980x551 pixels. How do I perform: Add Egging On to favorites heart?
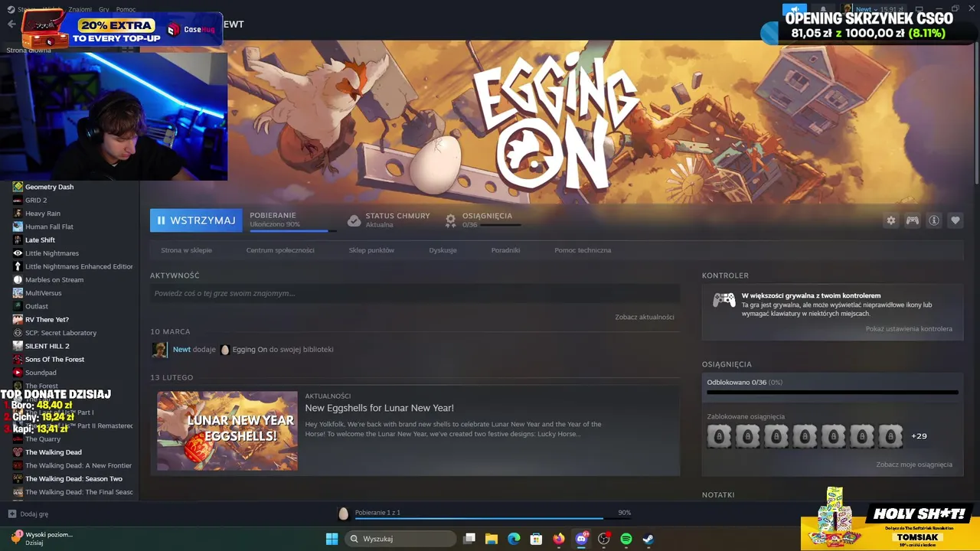click(x=955, y=220)
